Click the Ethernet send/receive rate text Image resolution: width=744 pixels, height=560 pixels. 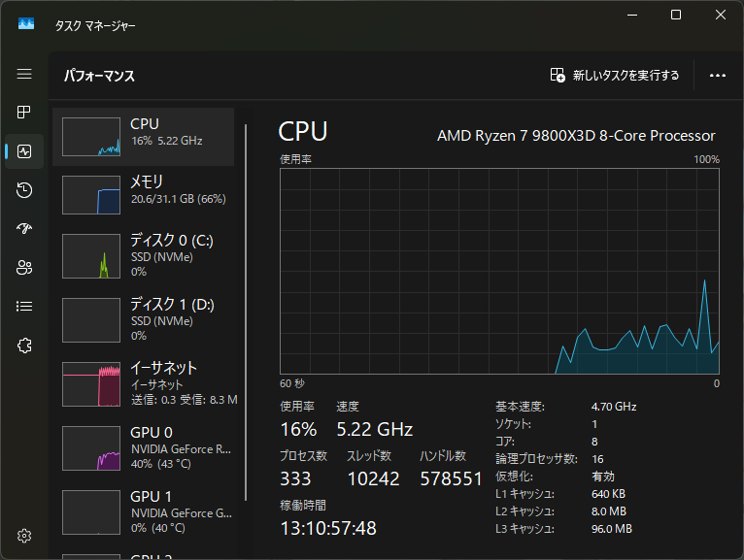click(x=185, y=400)
